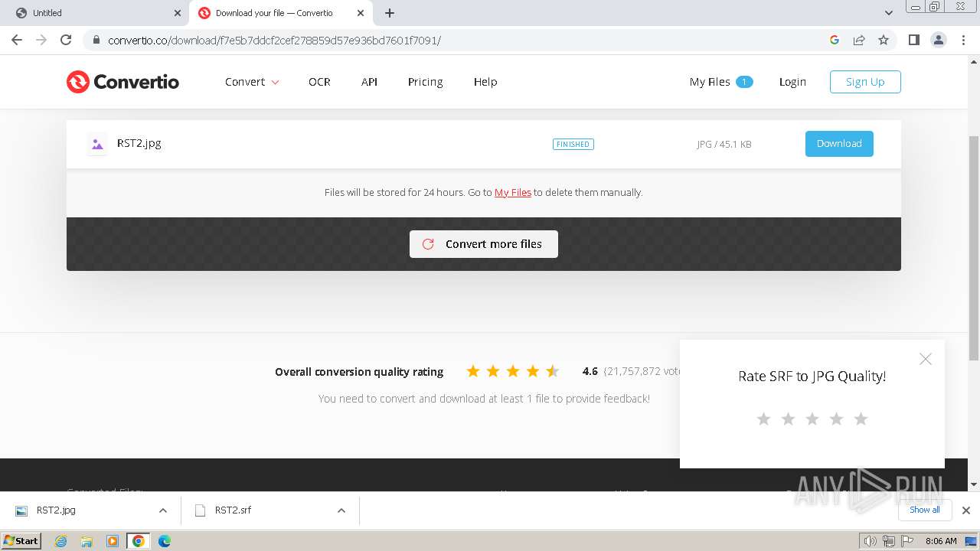Screen dimensions: 980x551
Task: Click the Convertio logo
Action: (x=122, y=82)
